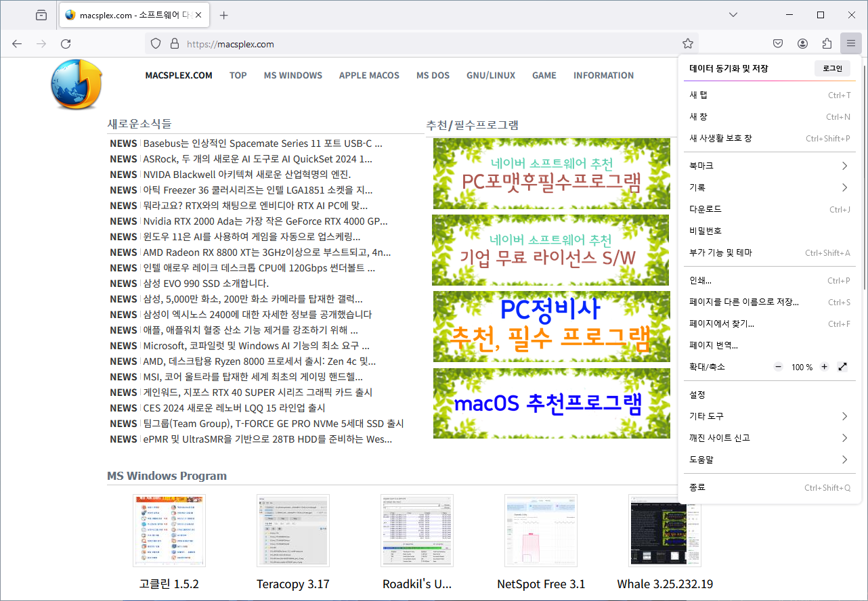Zoom in with the plus button

(824, 367)
